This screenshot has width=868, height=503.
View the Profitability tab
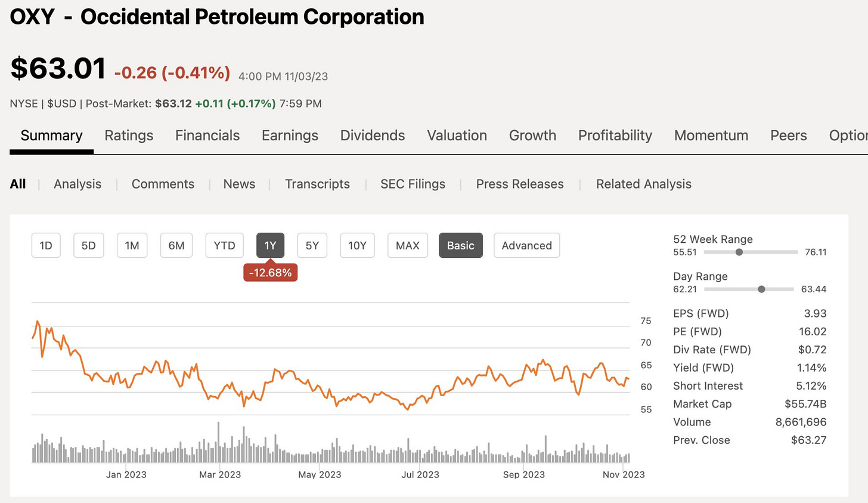pos(615,135)
